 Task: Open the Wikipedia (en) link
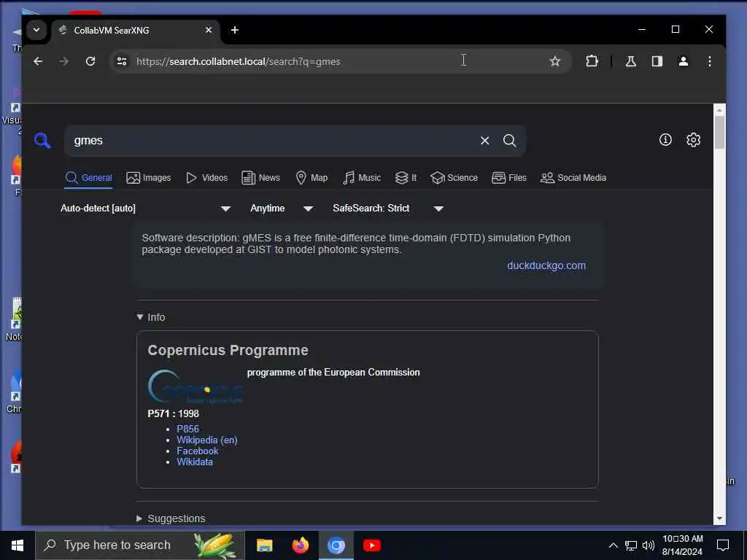207,440
